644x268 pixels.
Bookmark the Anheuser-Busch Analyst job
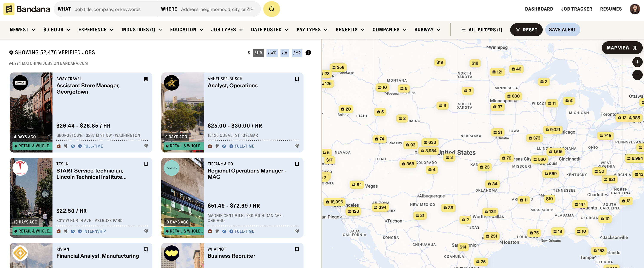(297, 79)
